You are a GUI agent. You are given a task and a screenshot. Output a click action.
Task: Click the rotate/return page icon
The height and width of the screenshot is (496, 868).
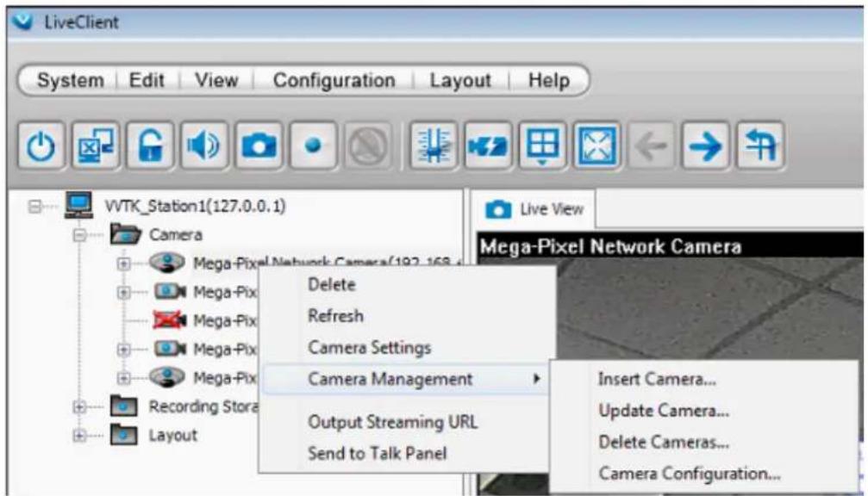[x=760, y=146]
